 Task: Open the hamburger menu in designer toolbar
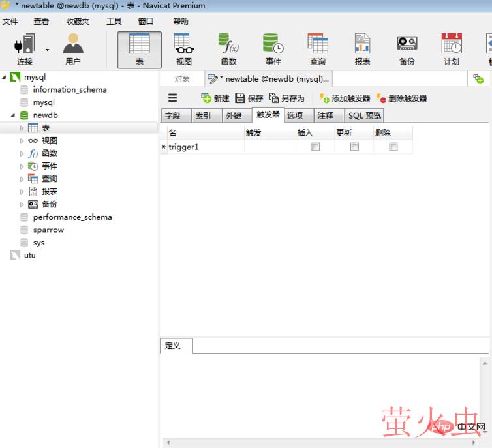click(172, 98)
